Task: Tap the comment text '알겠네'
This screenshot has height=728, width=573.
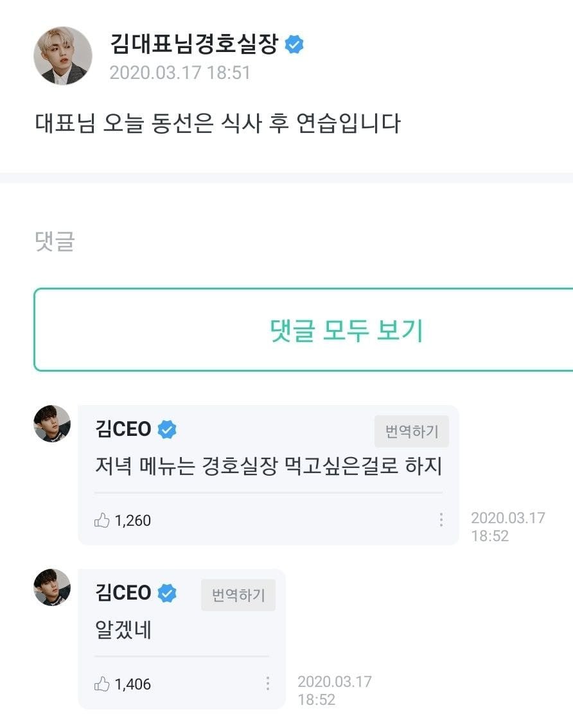Action: point(123,630)
